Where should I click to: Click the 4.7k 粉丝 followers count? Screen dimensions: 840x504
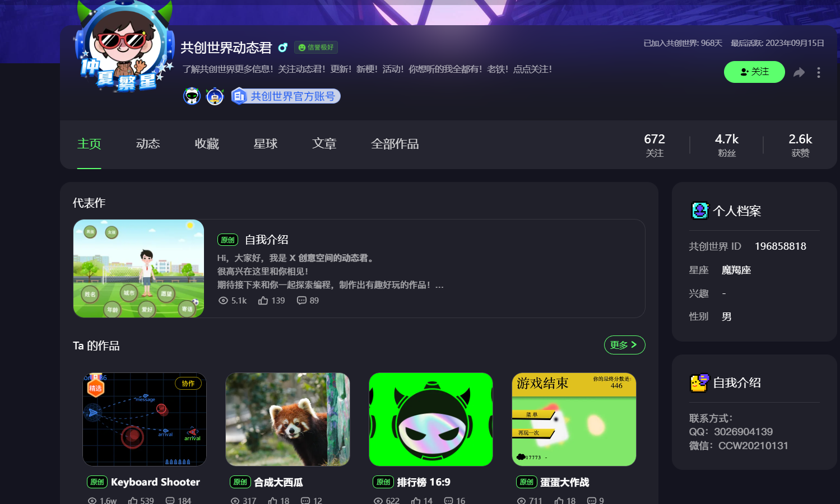coord(726,145)
